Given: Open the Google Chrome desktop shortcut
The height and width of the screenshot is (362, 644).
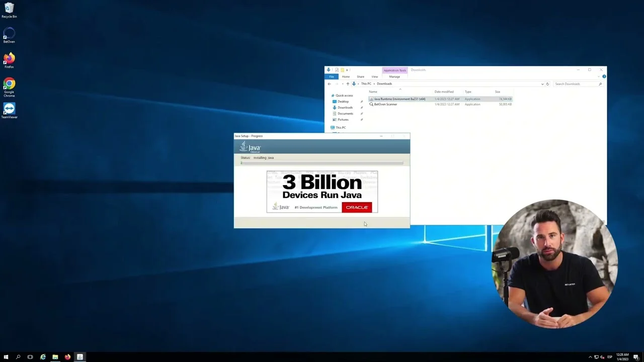Looking at the screenshot, I should tap(9, 87).
